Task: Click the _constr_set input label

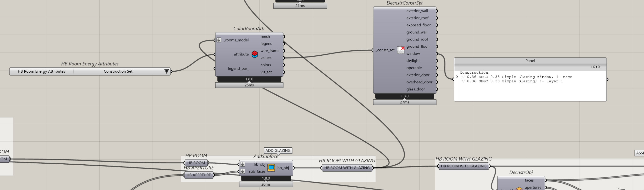Action: [385, 50]
